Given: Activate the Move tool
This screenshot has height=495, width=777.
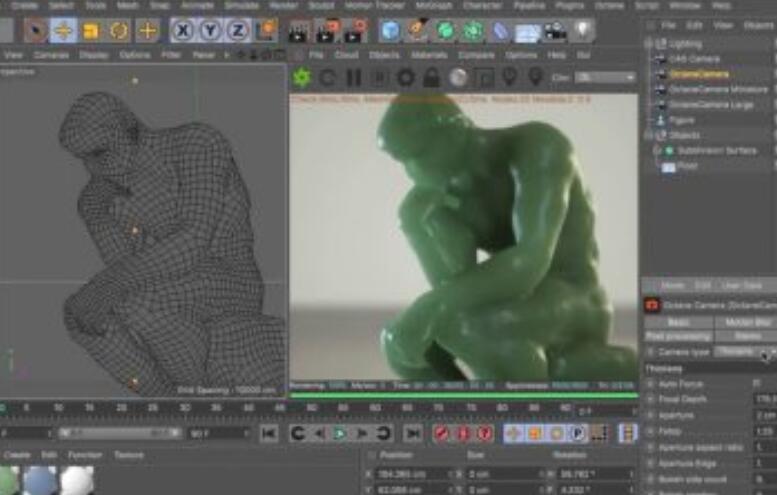Looking at the screenshot, I should pos(63,31).
